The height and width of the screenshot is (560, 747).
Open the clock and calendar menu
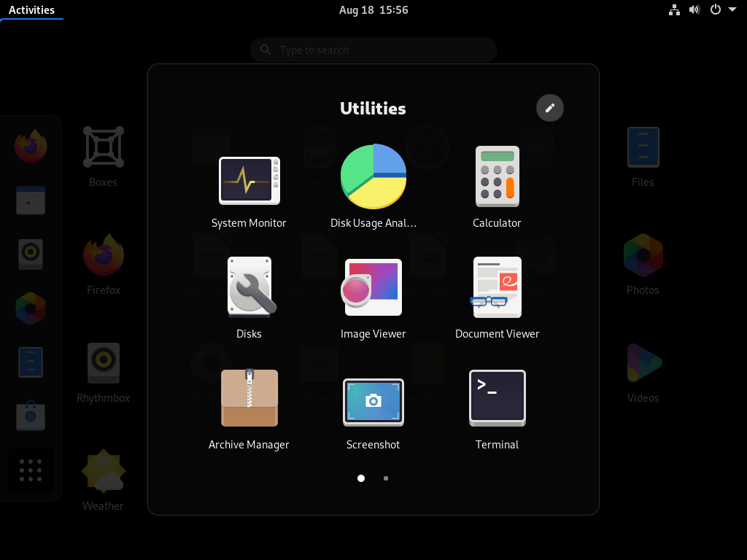(373, 10)
